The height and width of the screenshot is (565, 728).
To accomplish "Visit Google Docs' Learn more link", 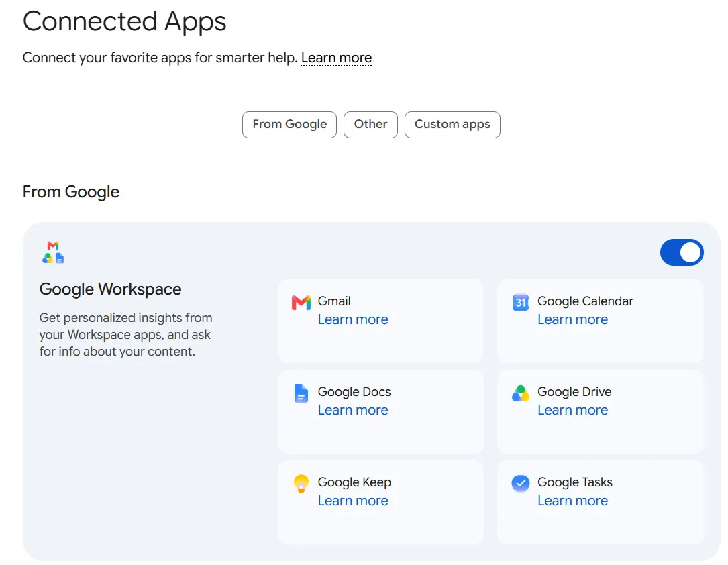I will click(353, 410).
